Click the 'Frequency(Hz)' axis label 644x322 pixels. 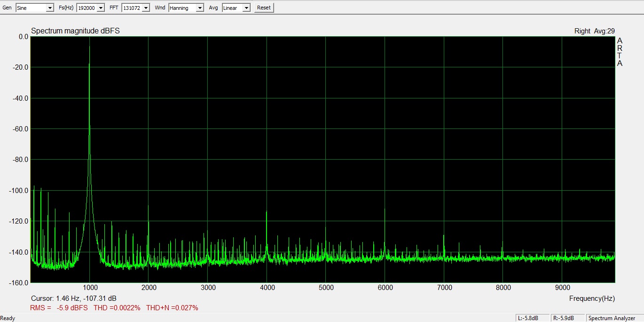point(592,298)
